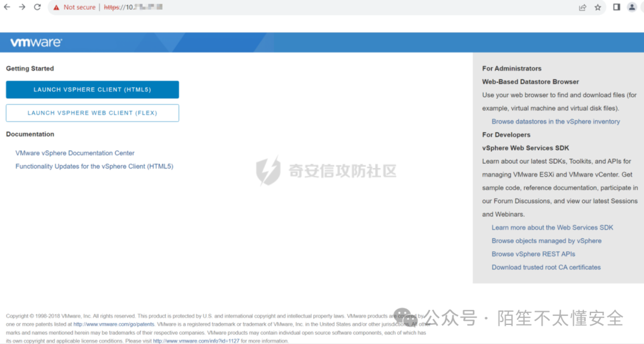Screen dimensions: 644x344
Task: Open the Not secure warning indicator
Action: coord(75,7)
